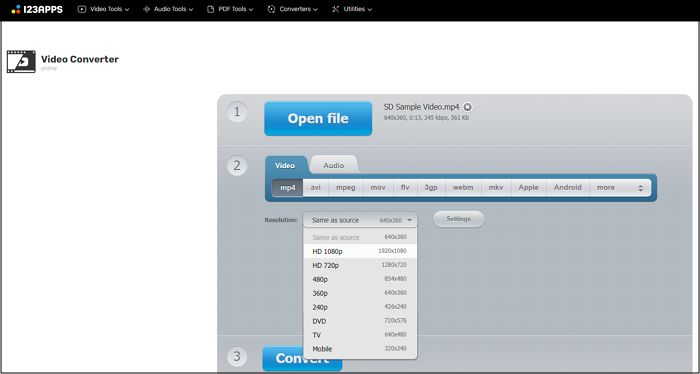
Task: Choose Mobile 320x240 resolution
Action: point(360,349)
